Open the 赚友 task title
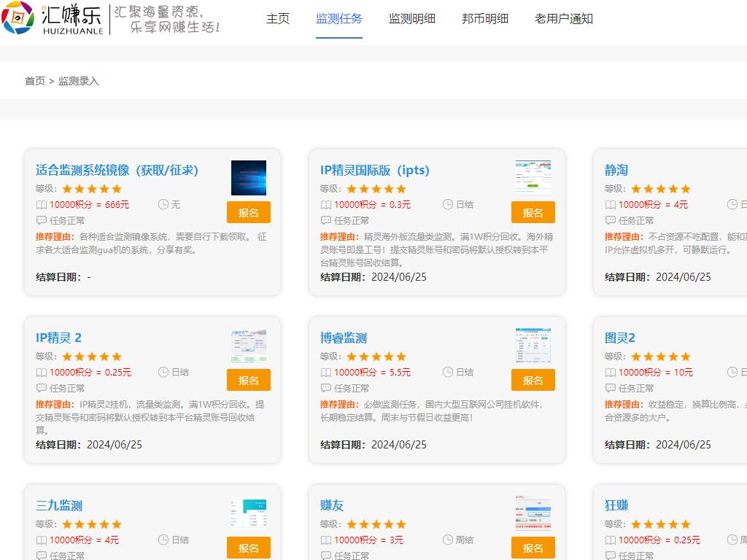This screenshot has height=560, width=747. tap(332, 505)
